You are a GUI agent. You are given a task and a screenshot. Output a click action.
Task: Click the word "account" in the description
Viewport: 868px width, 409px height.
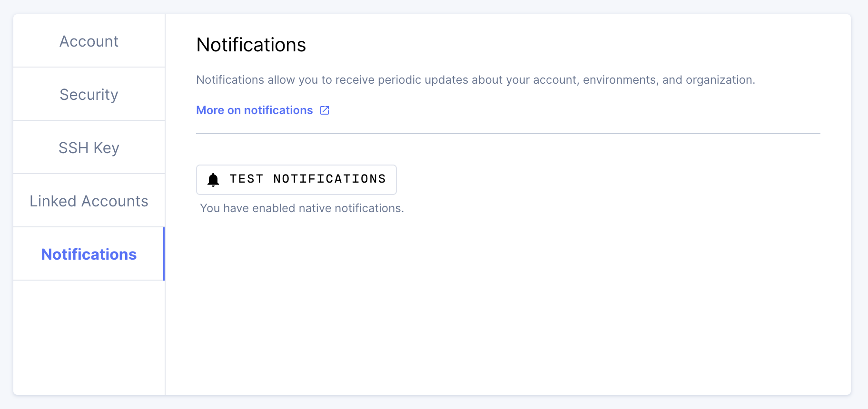click(554, 80)
